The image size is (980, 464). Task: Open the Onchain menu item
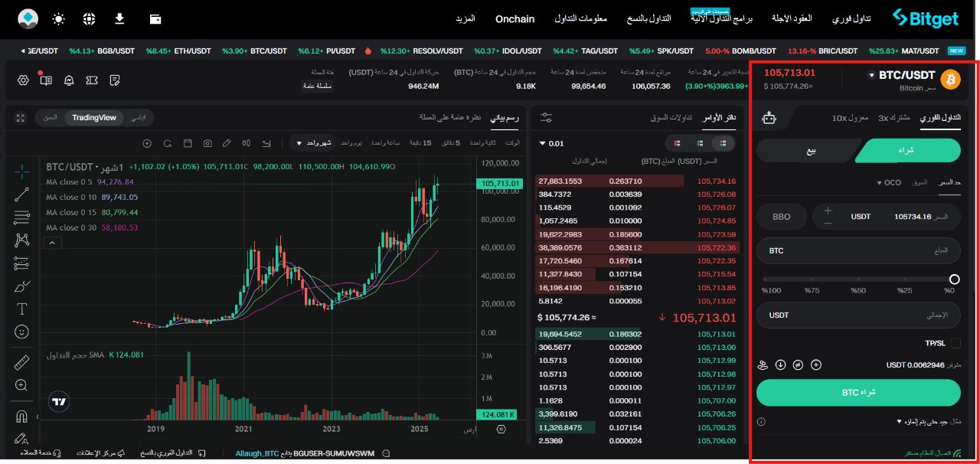[514, 18]
